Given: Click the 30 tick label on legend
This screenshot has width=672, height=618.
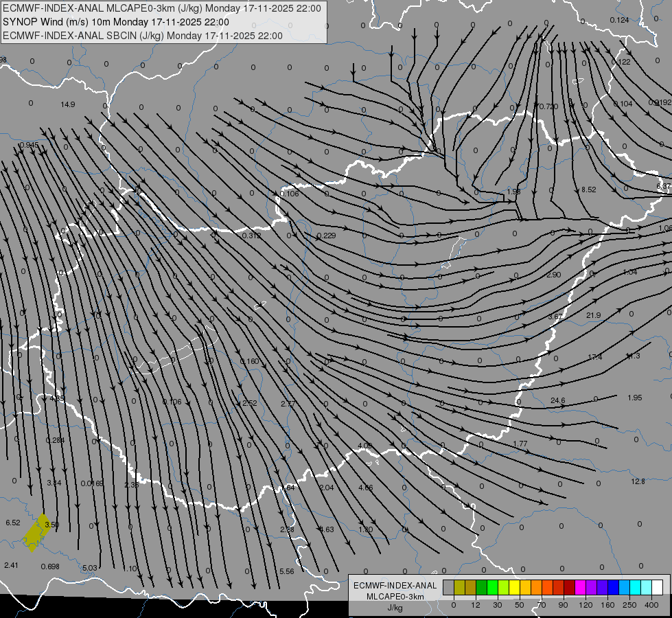Looking at the screenshot, I should coord(498,605).
